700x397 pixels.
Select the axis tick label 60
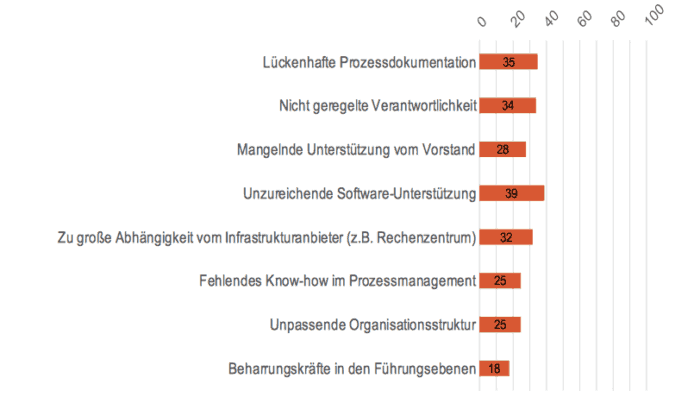pos(584,19)
